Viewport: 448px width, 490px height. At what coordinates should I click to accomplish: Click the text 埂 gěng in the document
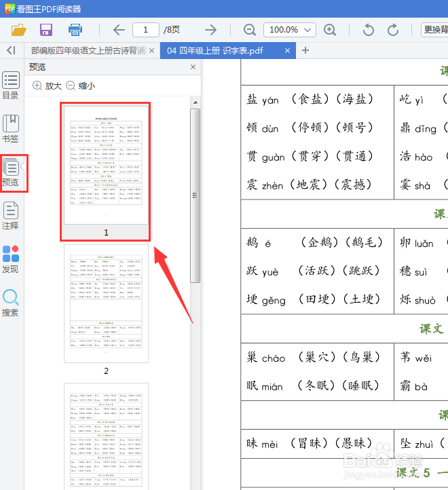tap(266, 300)
